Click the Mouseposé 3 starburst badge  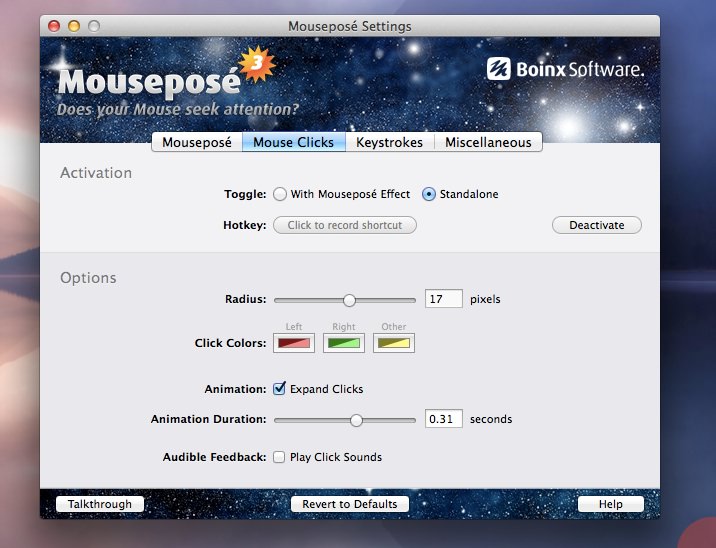coord(257,64)
